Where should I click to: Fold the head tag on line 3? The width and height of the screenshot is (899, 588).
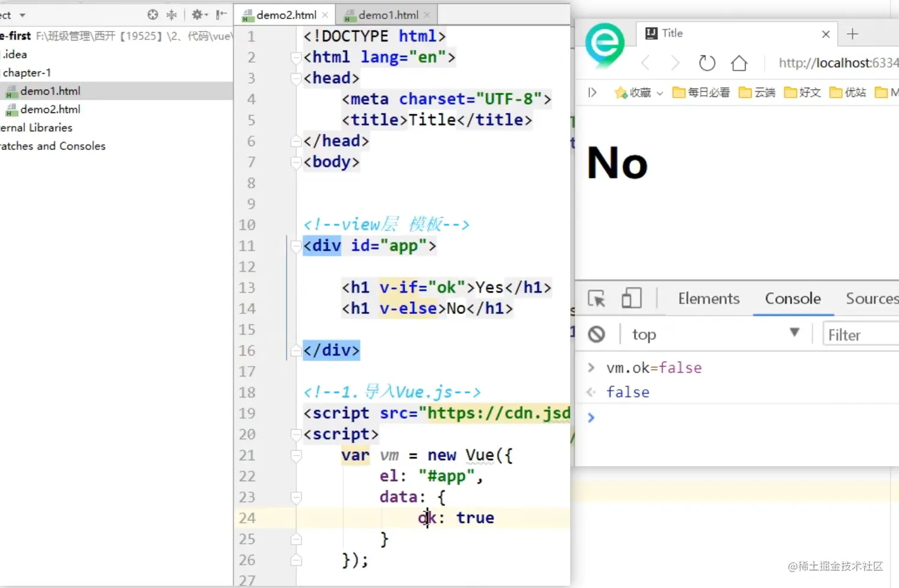296,78
